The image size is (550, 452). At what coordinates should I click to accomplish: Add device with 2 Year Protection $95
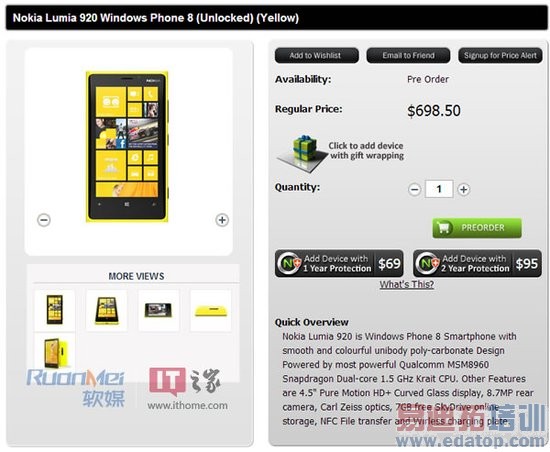477,264
